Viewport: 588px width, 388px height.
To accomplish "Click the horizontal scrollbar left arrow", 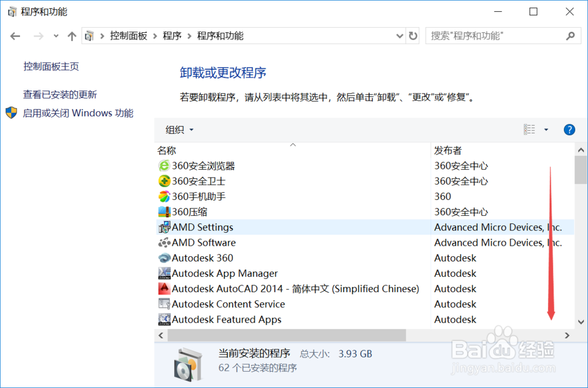I will pos(161,336).
